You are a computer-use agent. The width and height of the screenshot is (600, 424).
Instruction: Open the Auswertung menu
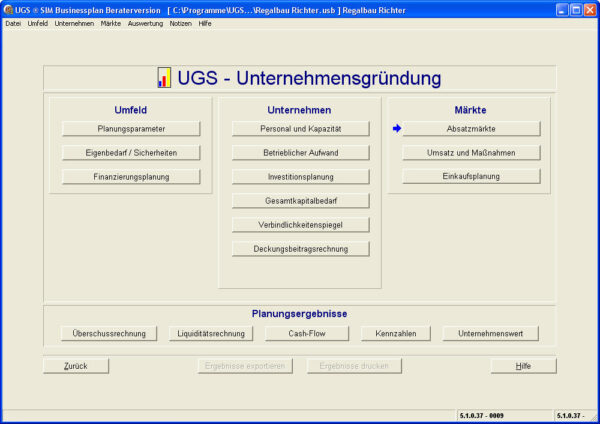[145, 23]
